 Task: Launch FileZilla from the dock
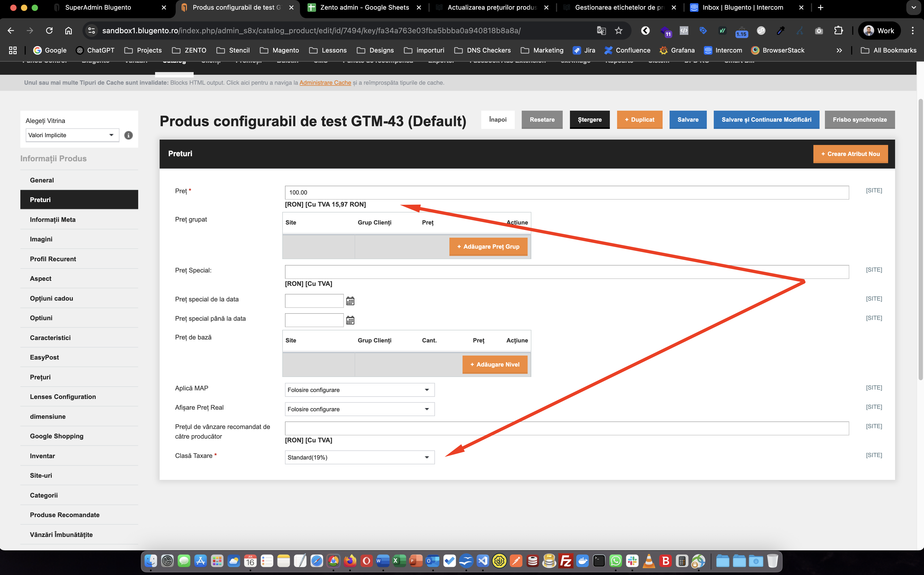pyautogui.click(x=566, y=561)
